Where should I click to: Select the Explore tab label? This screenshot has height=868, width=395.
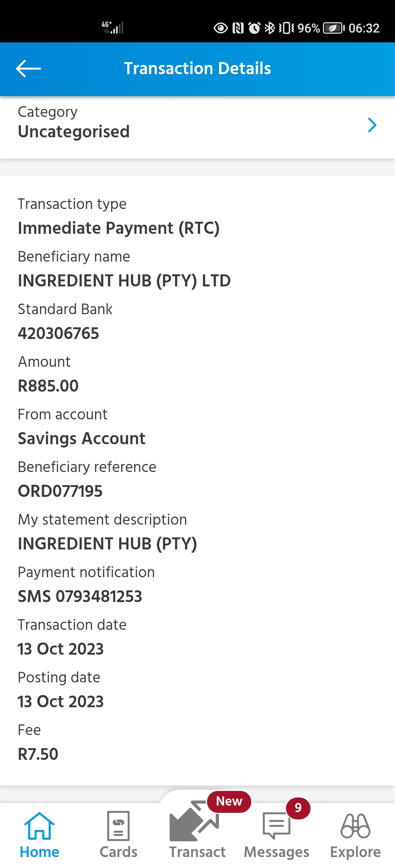point(355,852)
